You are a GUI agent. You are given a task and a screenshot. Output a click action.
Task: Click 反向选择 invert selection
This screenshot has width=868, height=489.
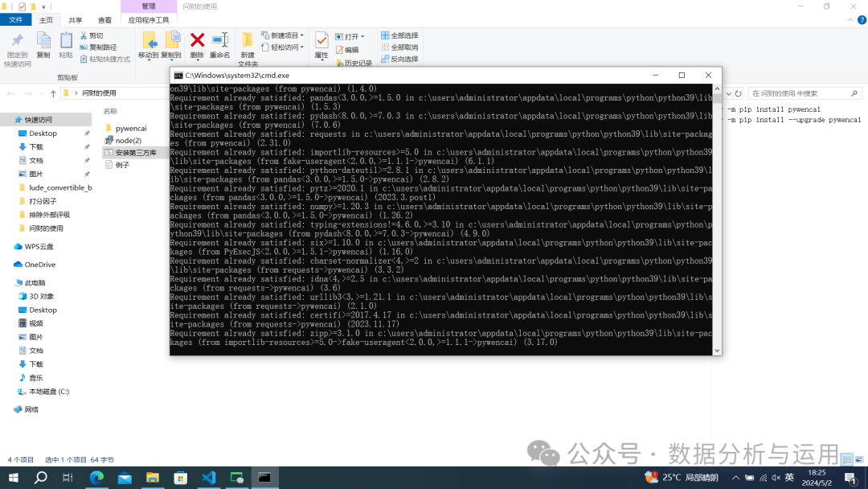pyautogui.click(x=399, y=59)
